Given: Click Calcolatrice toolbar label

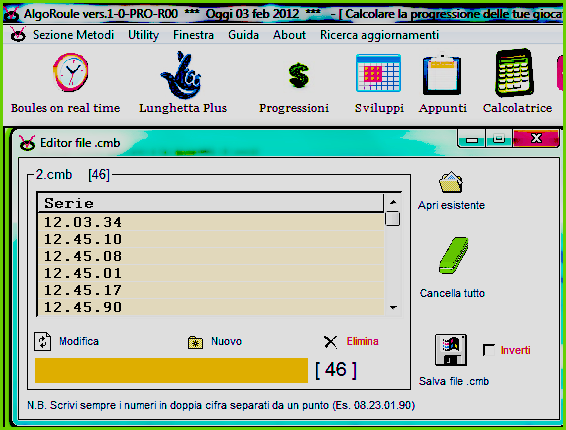Looking at the screenshot, I should click(x=517, y=108).
